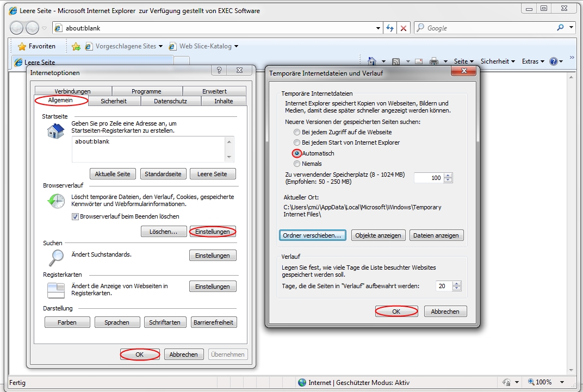Image resolution: width=583 pixels, height=392 pixels.
Task: Open the zoom level dropdown in status bar
Action: (x=562, y=382)
